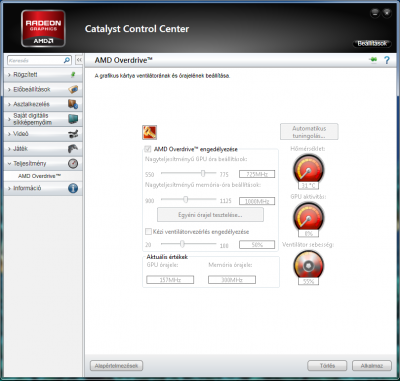Click the Teljesítmény gauge icon
The width and height of the screenshot is (400, 381).
tap(73, 163)
